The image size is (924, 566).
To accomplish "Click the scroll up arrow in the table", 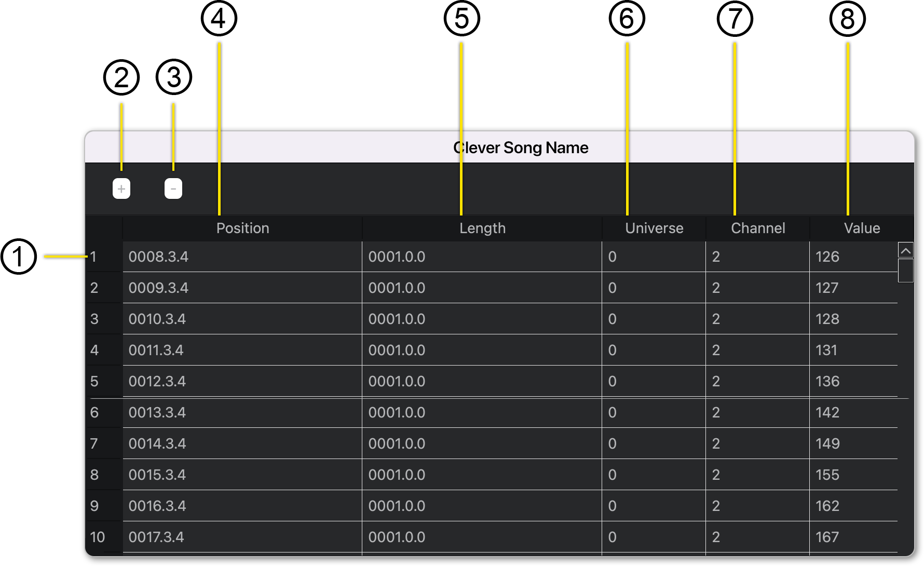I will 905,251.
